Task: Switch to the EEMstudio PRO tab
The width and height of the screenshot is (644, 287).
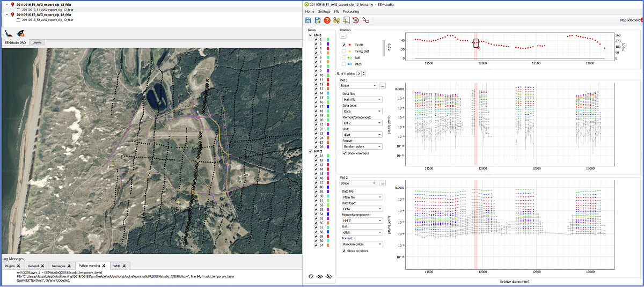Action: pyautogui.click(x=15, y=42)
